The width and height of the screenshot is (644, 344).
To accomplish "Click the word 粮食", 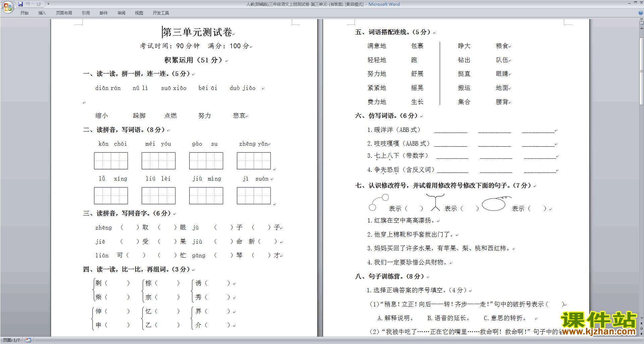I will coord(502,46).
